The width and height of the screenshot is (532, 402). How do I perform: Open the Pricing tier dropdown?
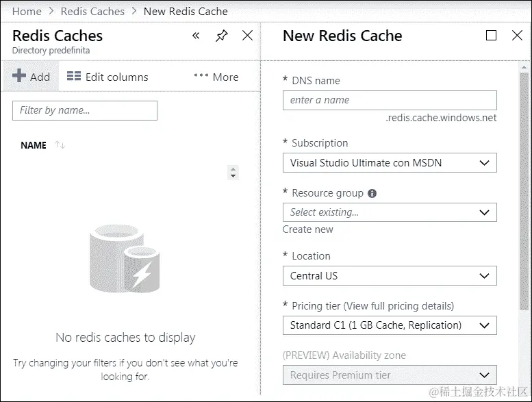390,325
